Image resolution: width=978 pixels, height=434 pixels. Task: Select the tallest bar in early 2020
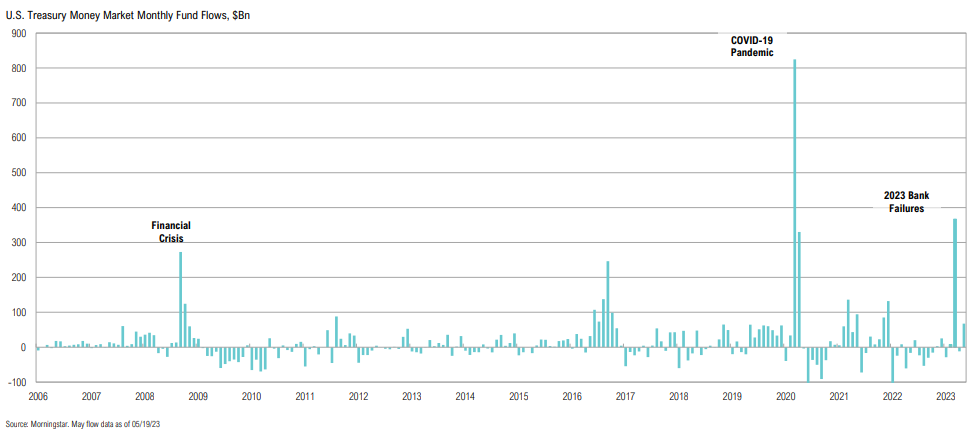pos(795,200)
